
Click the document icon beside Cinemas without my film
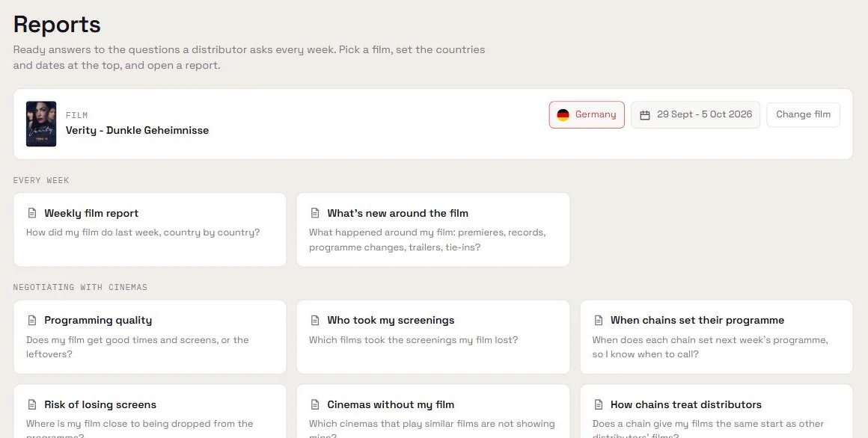tap(315, 405)
